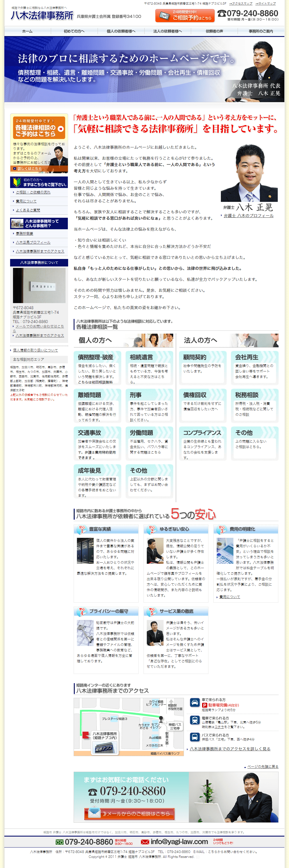
Task: Open the 顧問契約 corporate card
Action: tap(203, 368)
